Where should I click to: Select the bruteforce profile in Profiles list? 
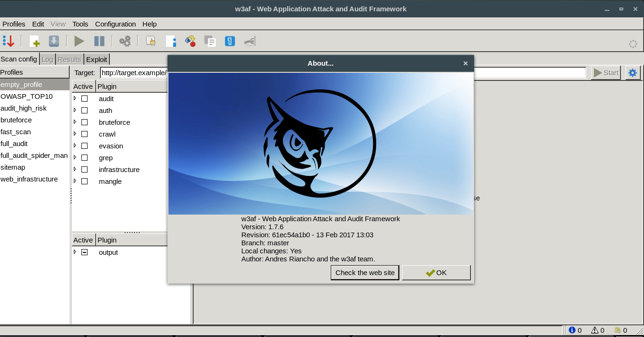[x=35, y=120]
